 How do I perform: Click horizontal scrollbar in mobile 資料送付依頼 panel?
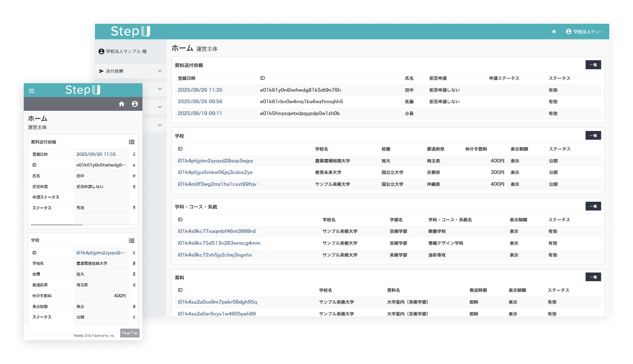57,225
